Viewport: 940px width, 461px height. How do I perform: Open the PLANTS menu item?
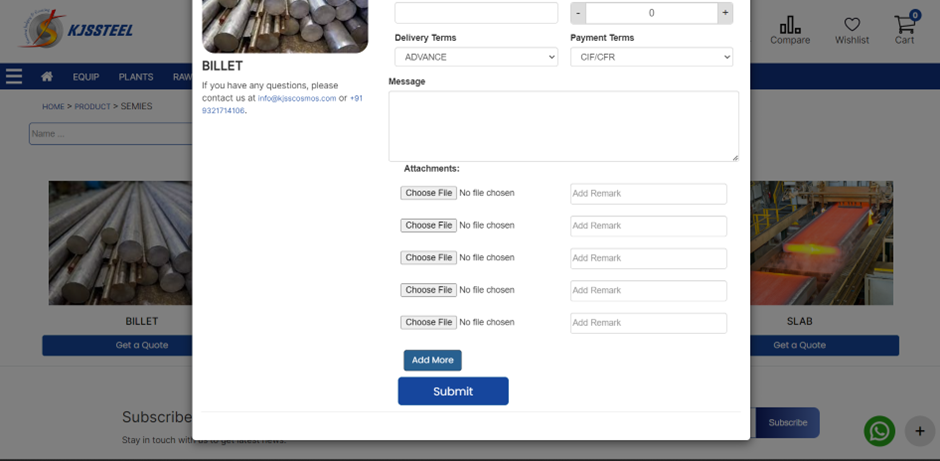pos(136,77)
